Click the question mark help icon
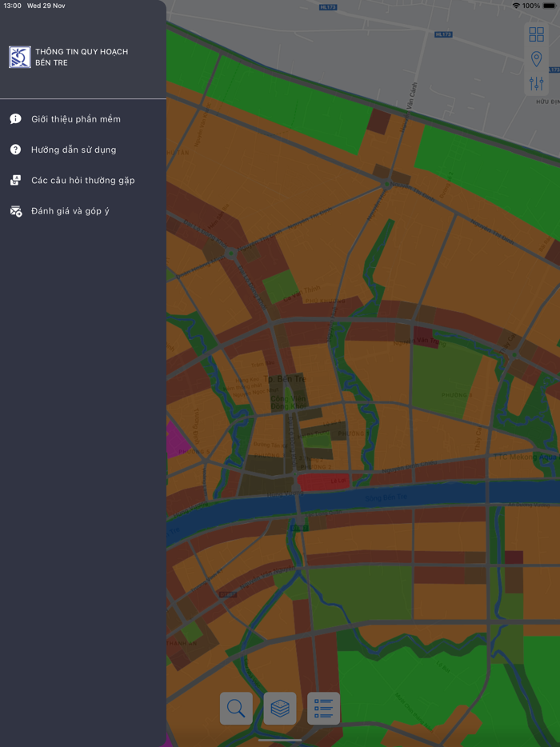The image size is (560, 747). (x=16, y=150)
